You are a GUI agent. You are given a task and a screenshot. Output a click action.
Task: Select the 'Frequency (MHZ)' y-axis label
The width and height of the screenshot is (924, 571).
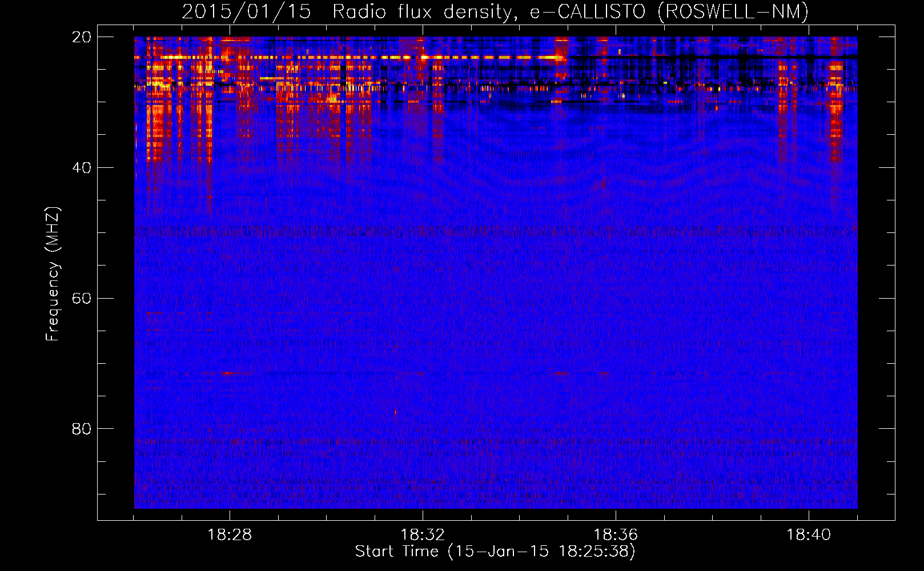(53, 274)
